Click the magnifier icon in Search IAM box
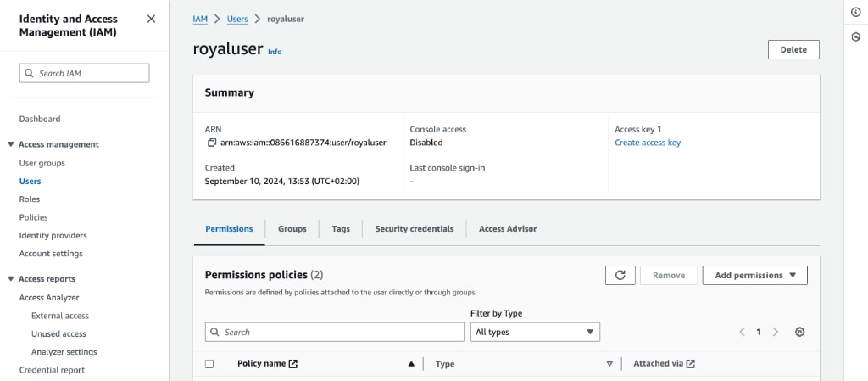Viewport: 868px width, 381px height. [x=28, y=73]
